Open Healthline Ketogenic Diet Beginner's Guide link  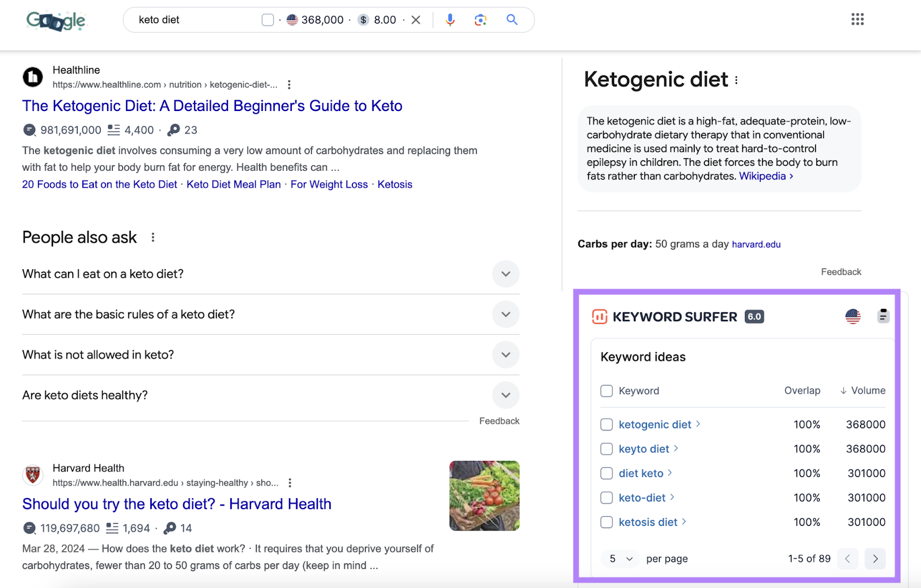[212, 106]
